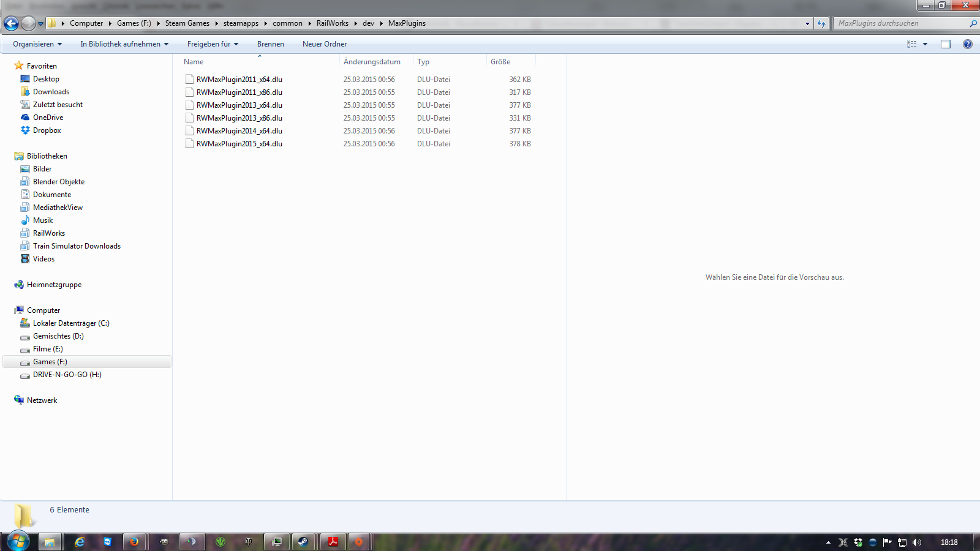Click the search magnifier icon

click(973, 23)
